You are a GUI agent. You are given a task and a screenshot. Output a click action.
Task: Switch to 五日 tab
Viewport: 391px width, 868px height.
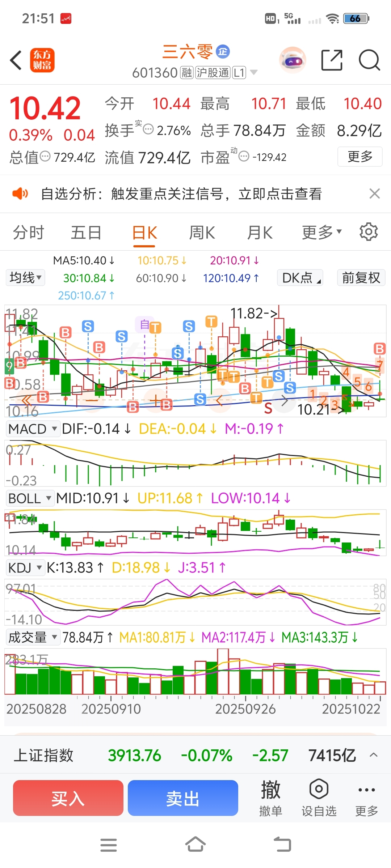[86, 232]
